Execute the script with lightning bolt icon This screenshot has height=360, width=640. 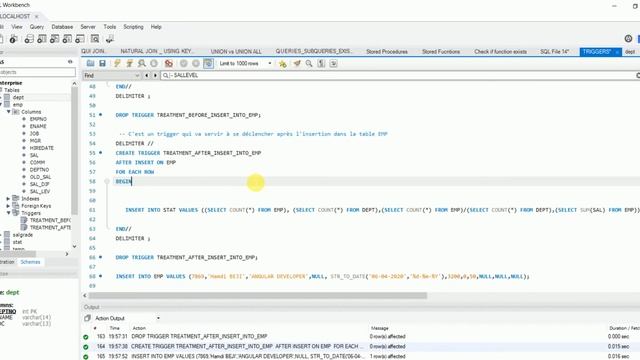coord(117,63)
